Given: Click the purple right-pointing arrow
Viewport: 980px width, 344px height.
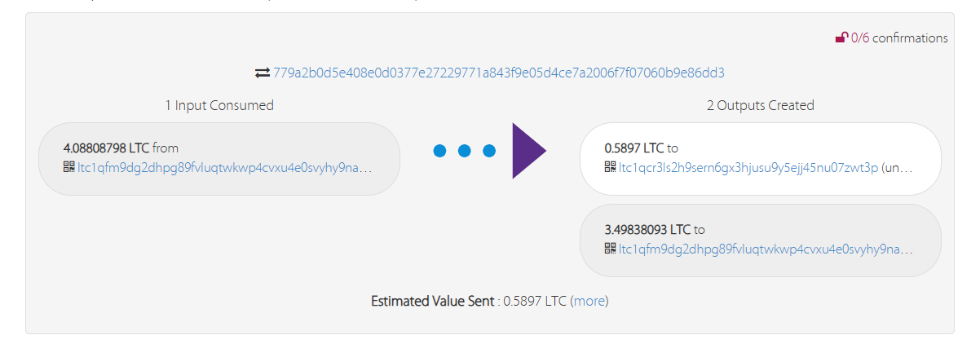Looking at the screenshot, I should click(x=528, y=151).
